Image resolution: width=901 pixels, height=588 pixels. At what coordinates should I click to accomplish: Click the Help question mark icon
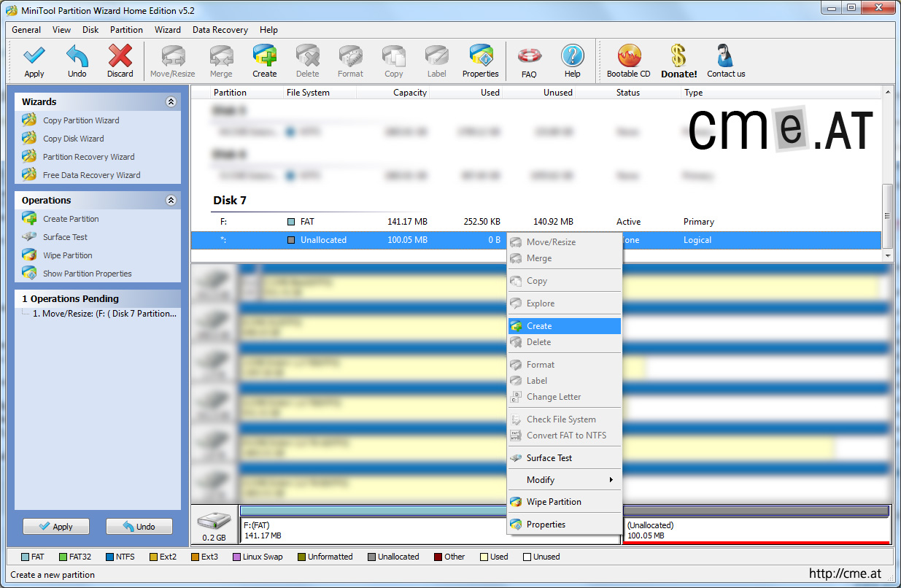(573, 56)
